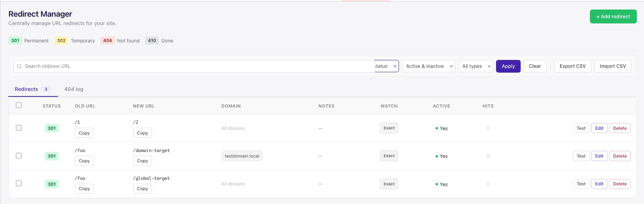Screen dimensions: 644x204
Task: Click the 301 Permanent legend badge
Action: coord(15,40)
